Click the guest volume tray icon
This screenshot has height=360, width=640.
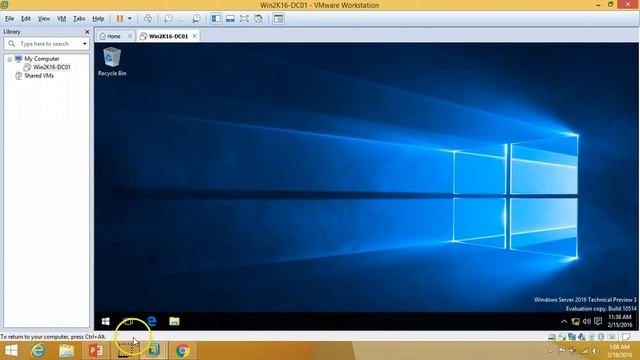coord(587,322)
